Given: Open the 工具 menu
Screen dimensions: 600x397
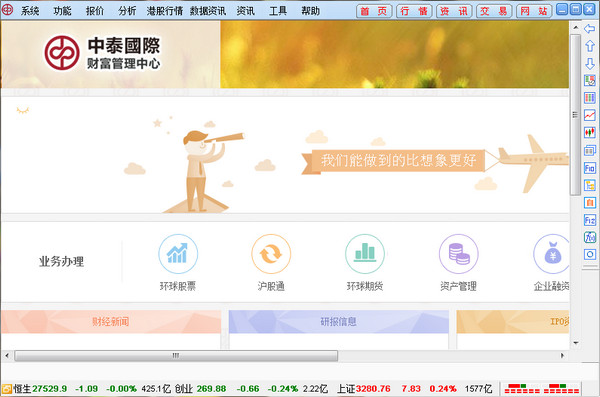Looking at the screenshot, I should point(278,11).
